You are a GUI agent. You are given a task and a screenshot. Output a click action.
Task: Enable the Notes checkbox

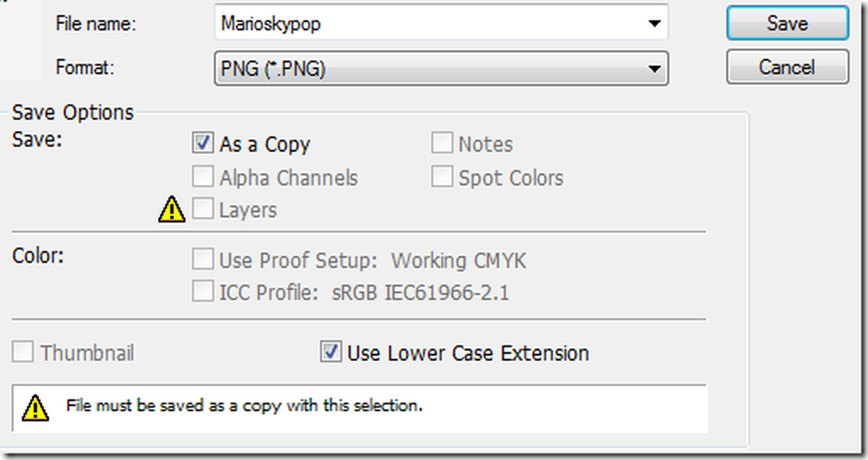442,143
